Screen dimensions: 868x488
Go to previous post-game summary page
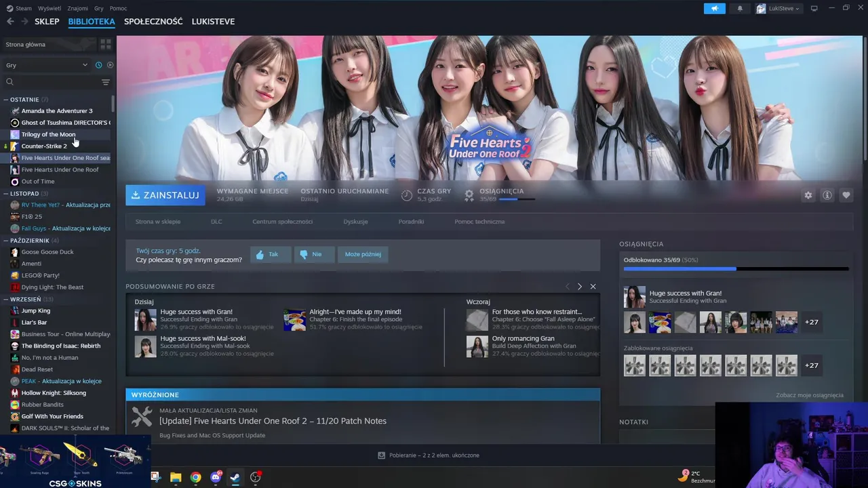(568, 287)
